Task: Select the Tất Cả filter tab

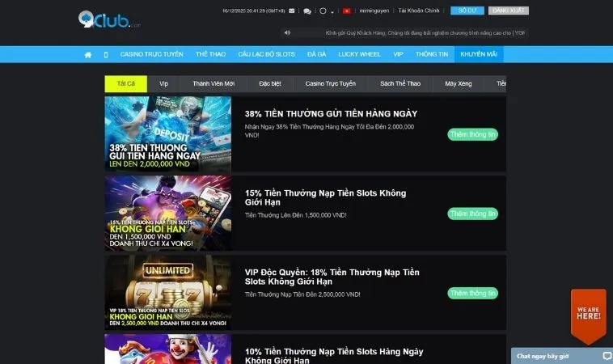Action: 126,83
